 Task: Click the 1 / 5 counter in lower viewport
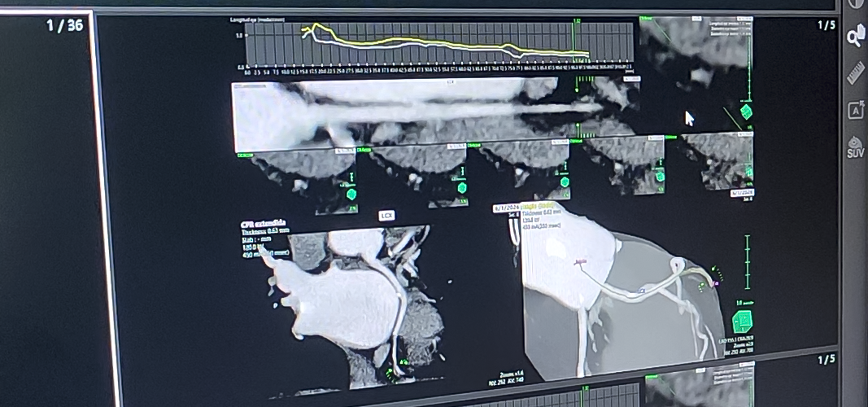(x=826, y=359)
